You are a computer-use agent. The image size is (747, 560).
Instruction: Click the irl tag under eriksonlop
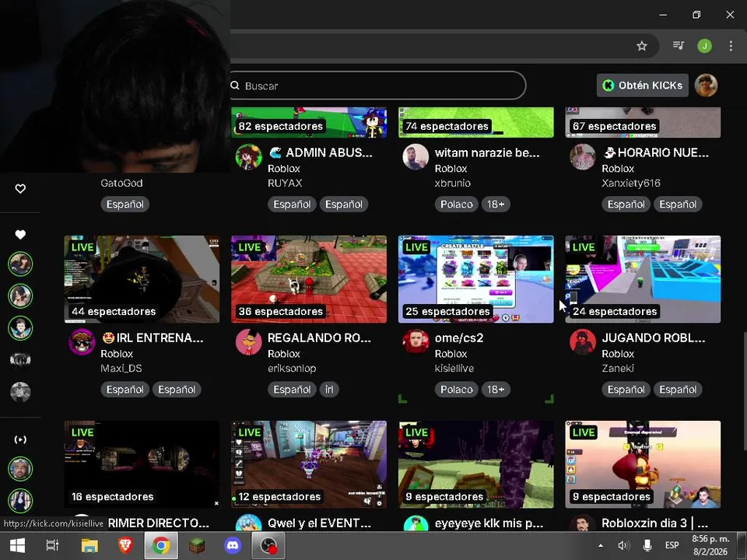(x=329, y=390)
